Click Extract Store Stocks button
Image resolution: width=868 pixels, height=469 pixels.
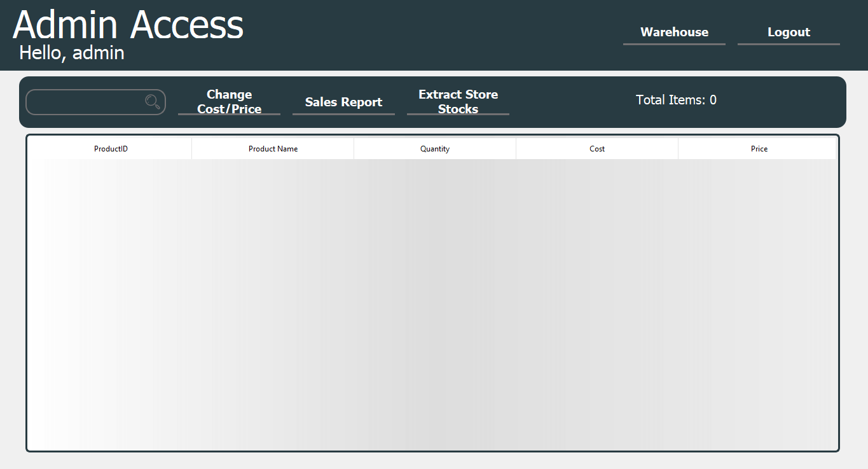458,102
